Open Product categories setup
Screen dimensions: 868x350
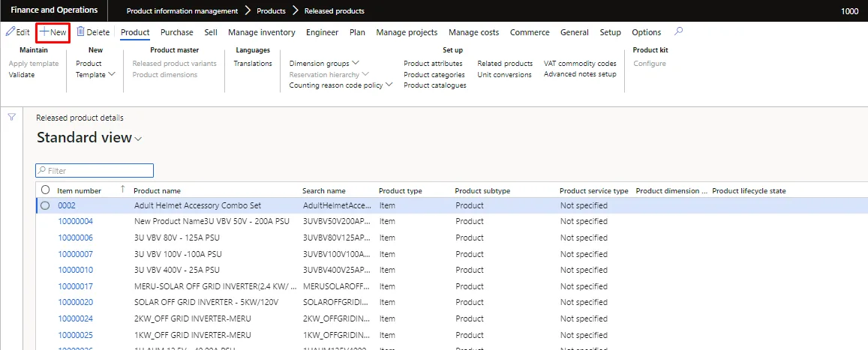434,75
